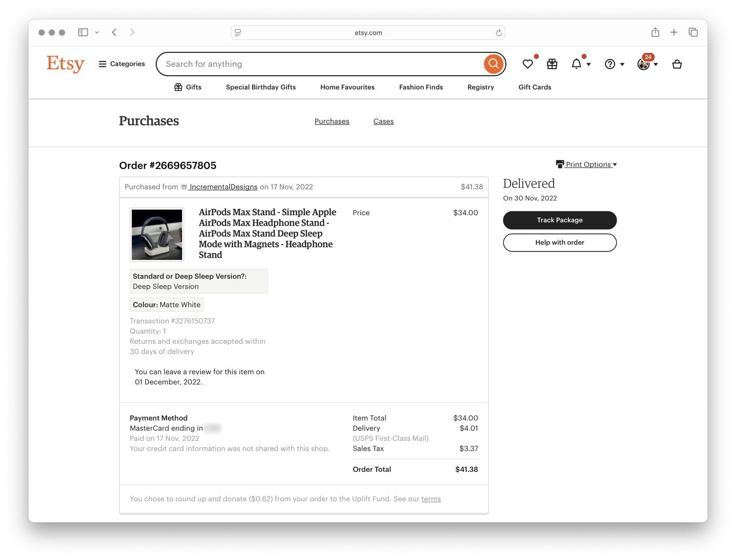Expand the notifications dropdown arrow
This screenshot has width=736, height=560.
589,65
